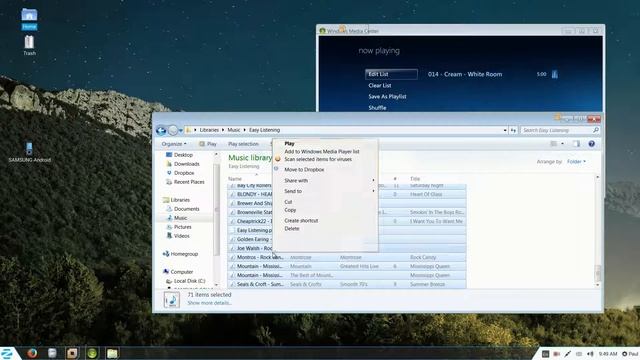Select Dropbox in the navigation pane

(x=184, y=173)
